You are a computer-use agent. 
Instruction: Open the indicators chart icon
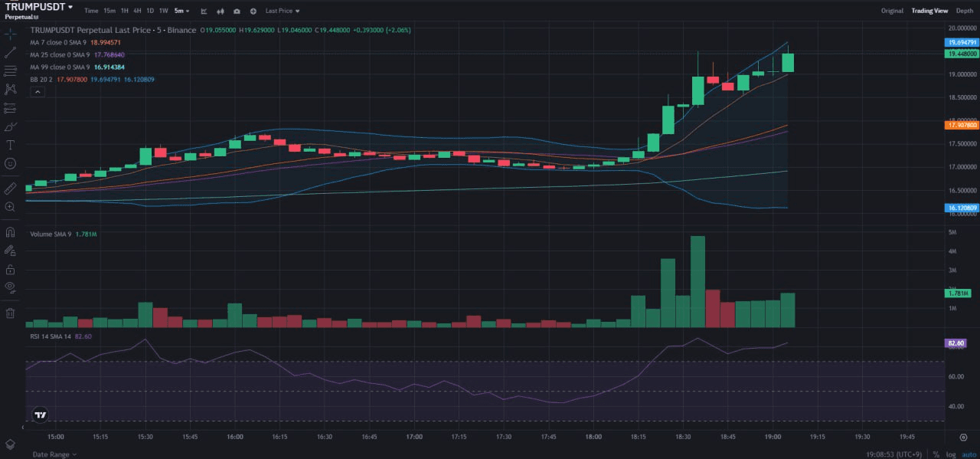tap(204, 11)
